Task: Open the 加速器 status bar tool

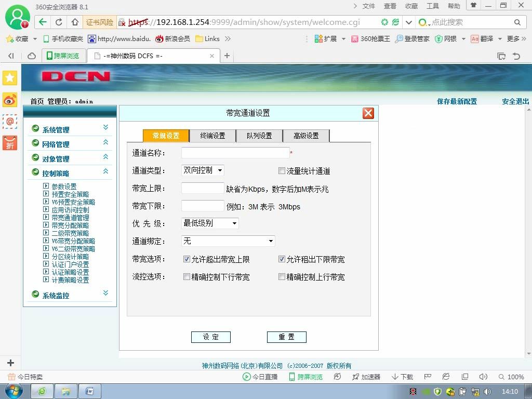Action: click(x=366, y=377)
